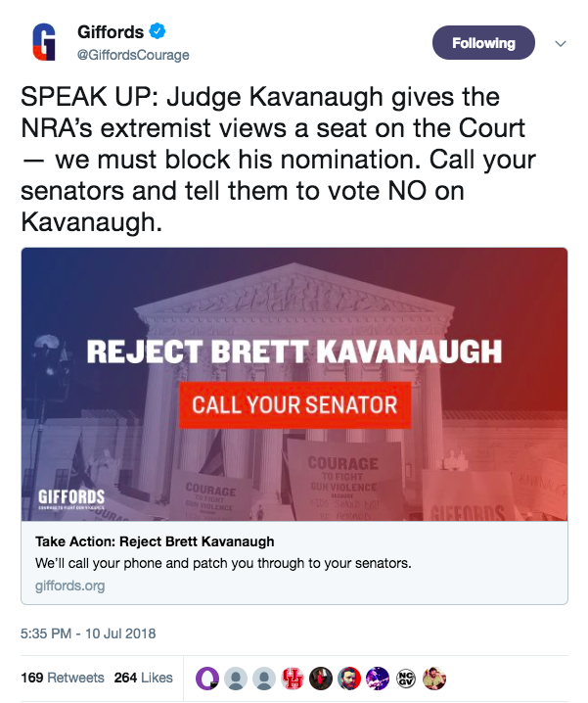The width and height of the screenshot is (588, 703).
Task: Expand the tweet options chevron menu
Action: 561,43
